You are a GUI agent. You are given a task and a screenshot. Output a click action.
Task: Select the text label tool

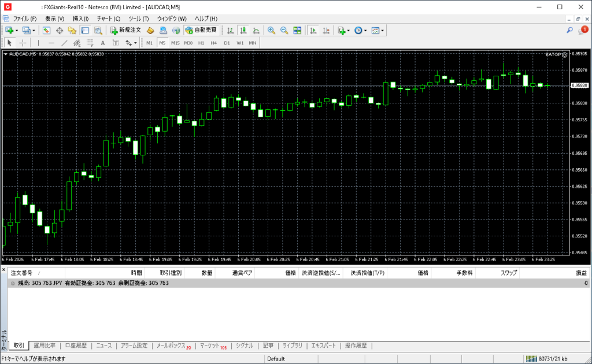[x=103, y=43]
